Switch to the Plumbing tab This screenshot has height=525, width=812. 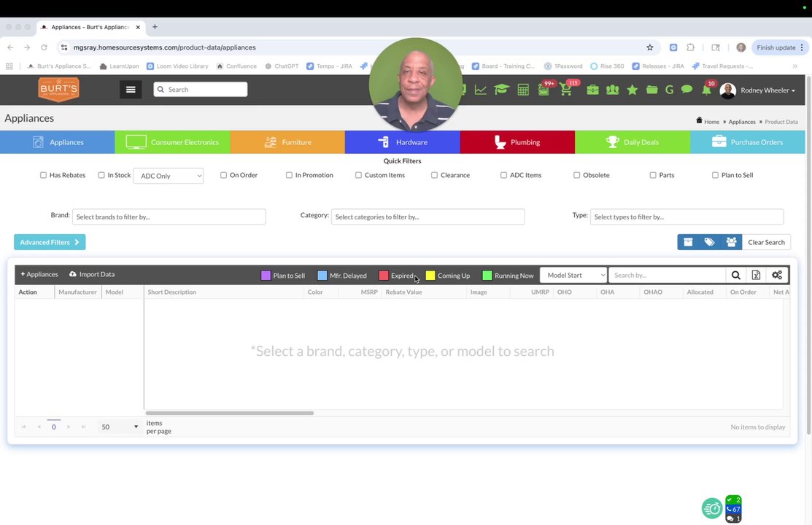[x=517, y=142]
